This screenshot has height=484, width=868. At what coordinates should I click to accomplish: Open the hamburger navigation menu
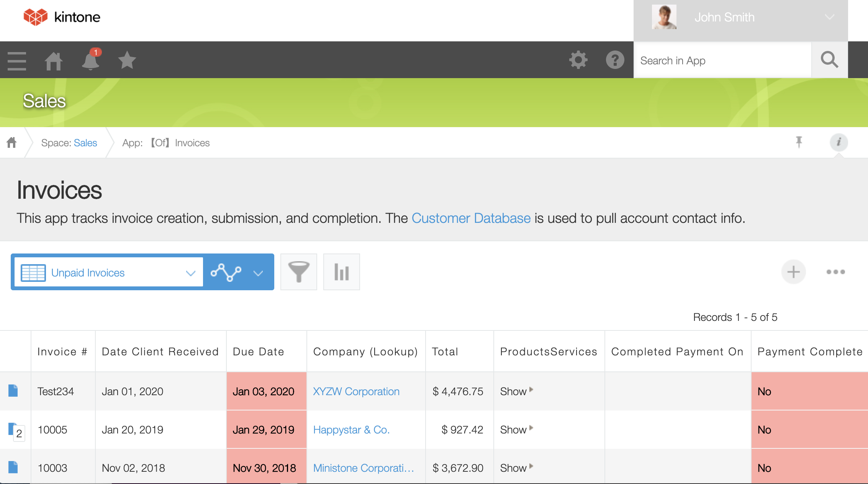click(17, 61)
